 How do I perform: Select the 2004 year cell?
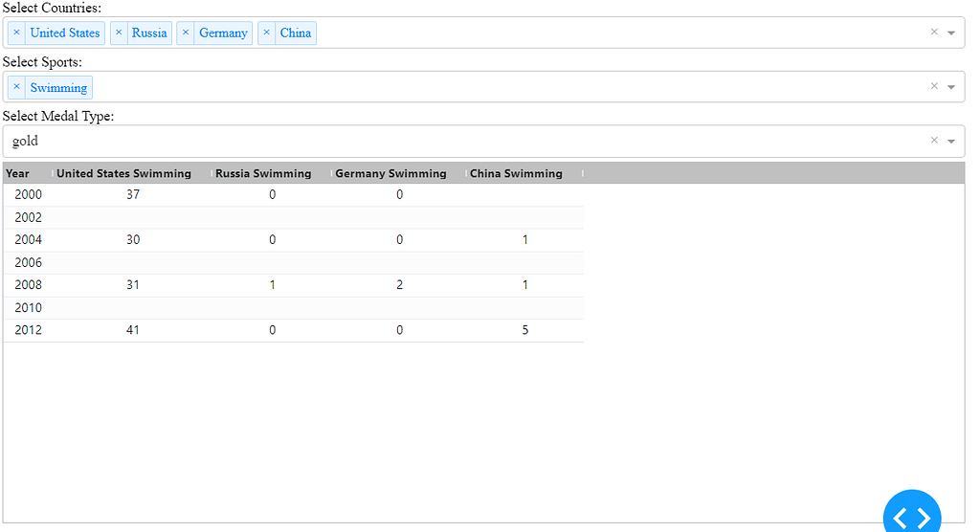click(28, 240)
